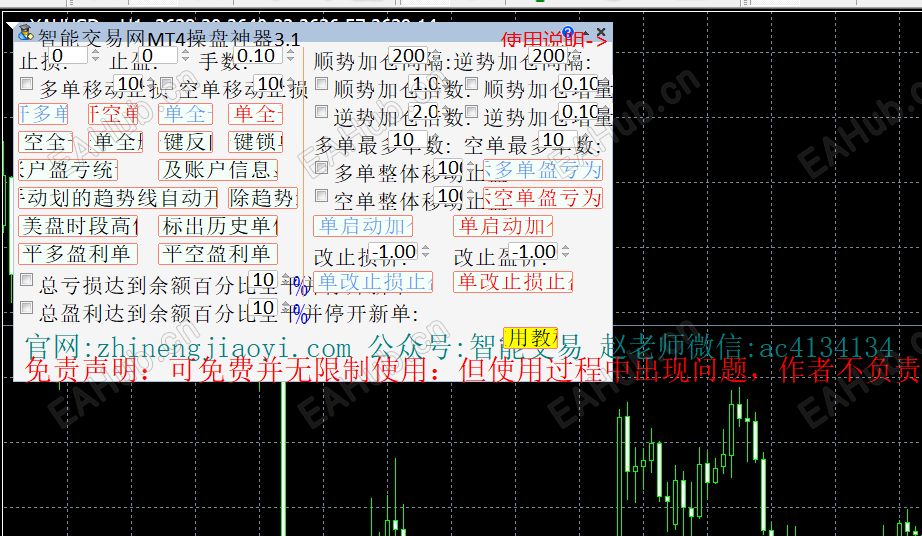Click the red 开空单 button
Viewport: 922px width, 536px height.
pyautogui.click(x=113, y=114)
